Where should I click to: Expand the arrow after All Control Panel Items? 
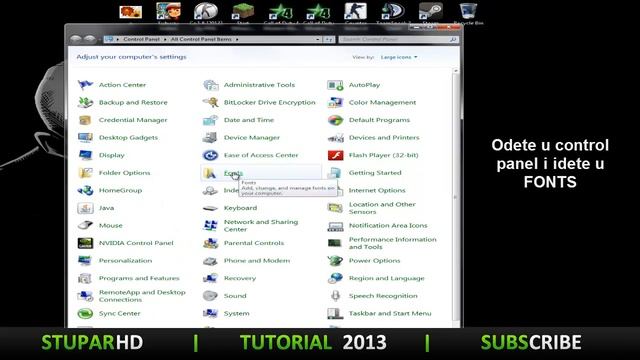click(237, 40)
